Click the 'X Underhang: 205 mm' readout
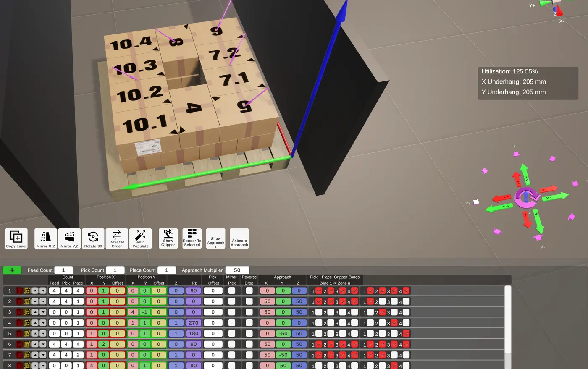This screenshot has width=588, height=369. tap(514, 82)
